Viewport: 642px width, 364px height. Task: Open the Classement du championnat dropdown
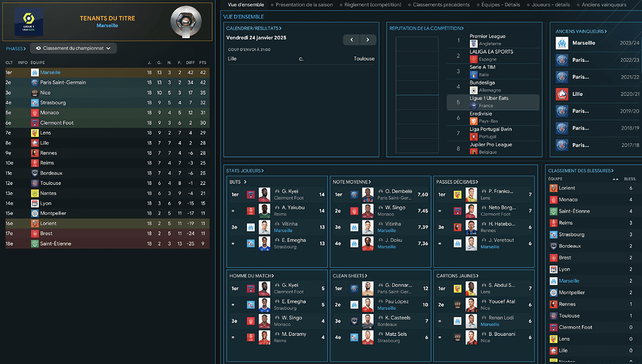73,48
